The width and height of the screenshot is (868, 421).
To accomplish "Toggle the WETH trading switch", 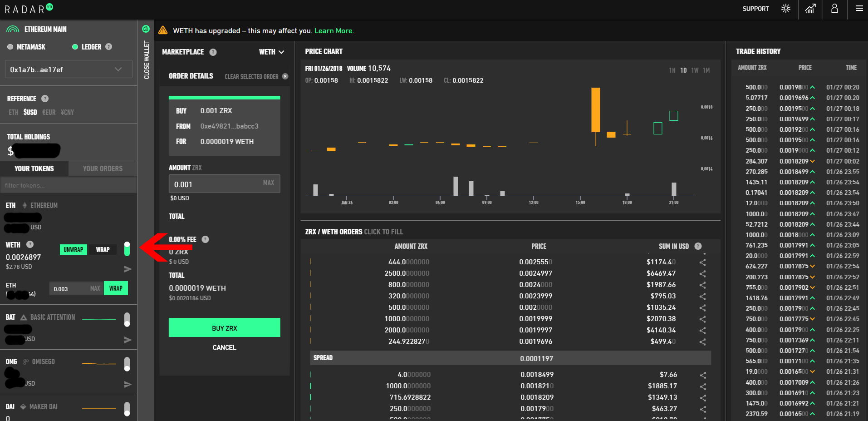I will 127,249.
